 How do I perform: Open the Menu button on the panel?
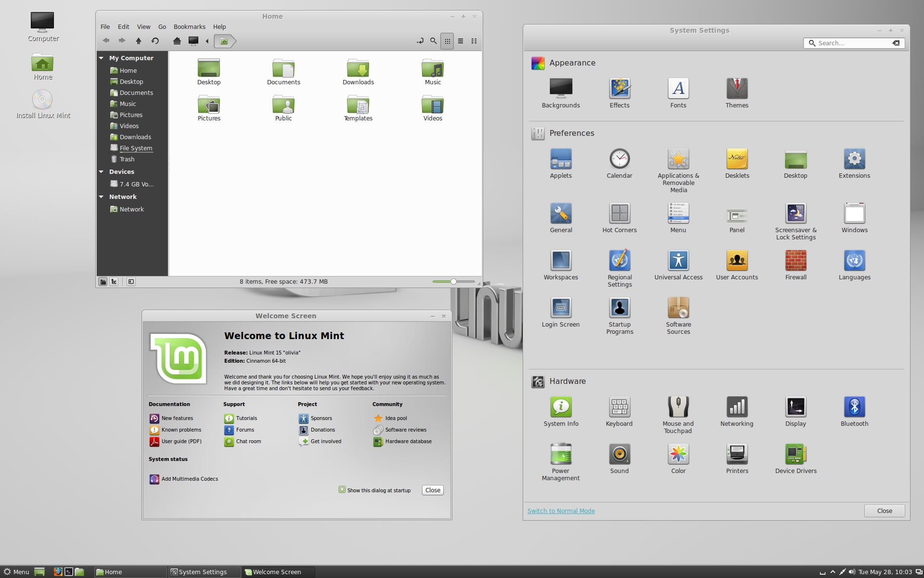coord(17,572)
